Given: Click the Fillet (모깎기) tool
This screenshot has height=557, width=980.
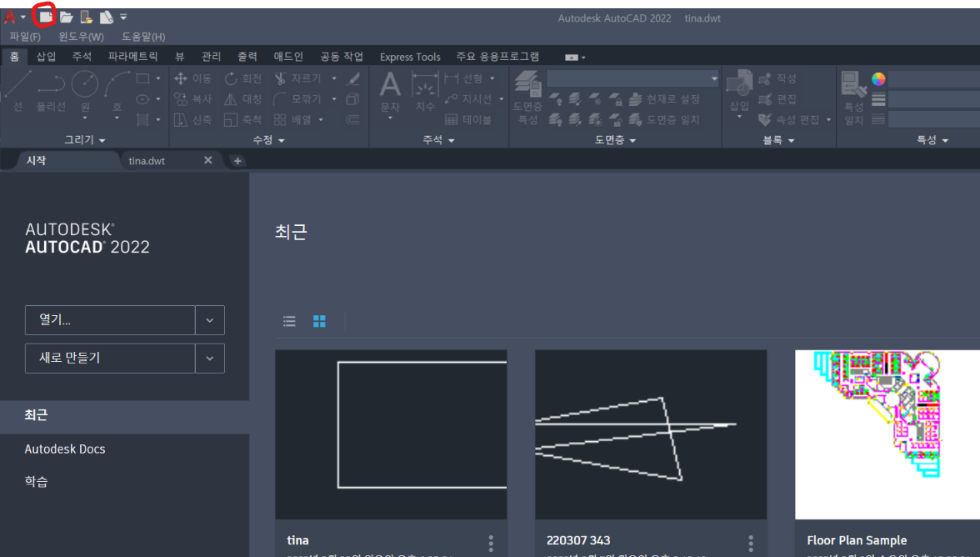Looking at the screenshot, I should pos(298,98).
